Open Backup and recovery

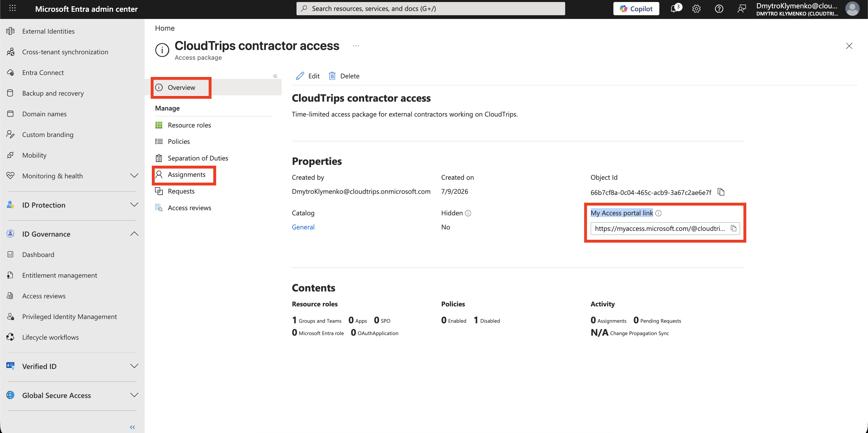pyautogui.click(x=53, y=93)
